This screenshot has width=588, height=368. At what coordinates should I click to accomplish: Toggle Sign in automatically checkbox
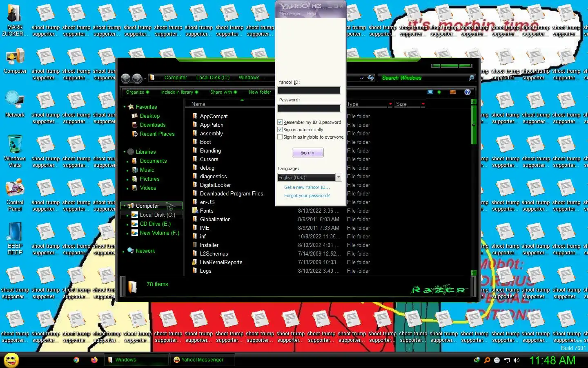280,129
